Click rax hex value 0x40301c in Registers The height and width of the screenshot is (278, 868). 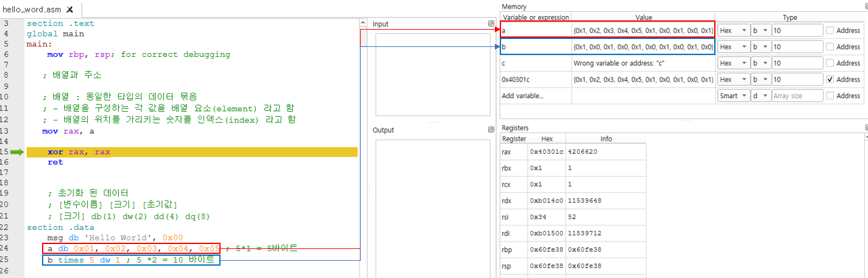click(x=547, y=151)
